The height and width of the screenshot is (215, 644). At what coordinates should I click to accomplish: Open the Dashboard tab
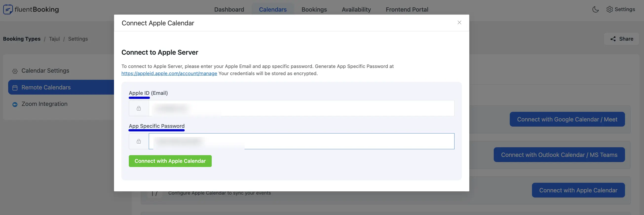point(229,9)
